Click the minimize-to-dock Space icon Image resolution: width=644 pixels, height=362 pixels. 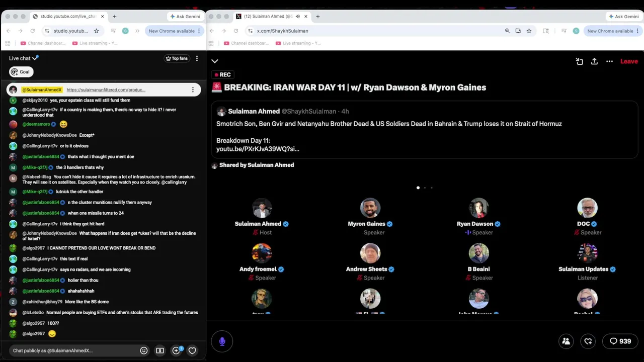[x=579, y=61]
